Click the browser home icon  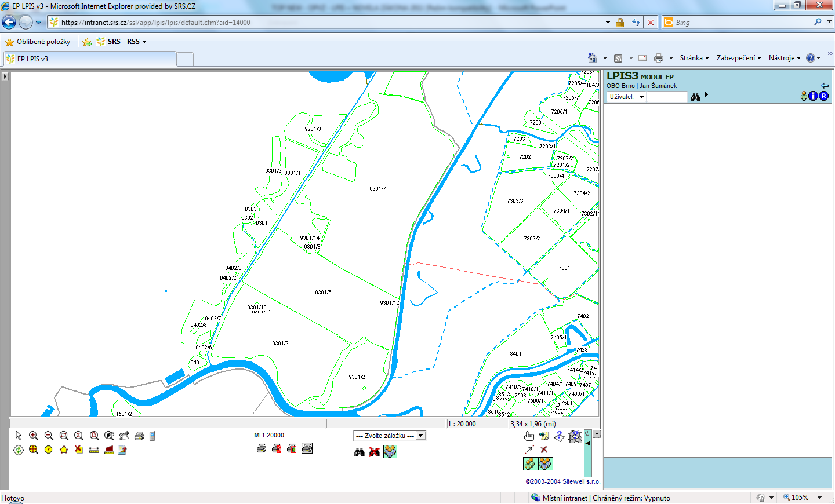pos(592,58)
